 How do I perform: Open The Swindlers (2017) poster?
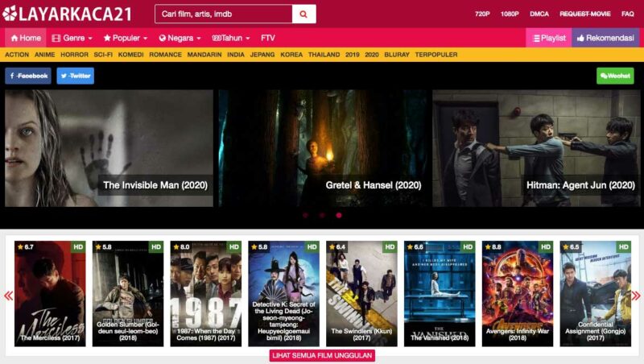361,293
